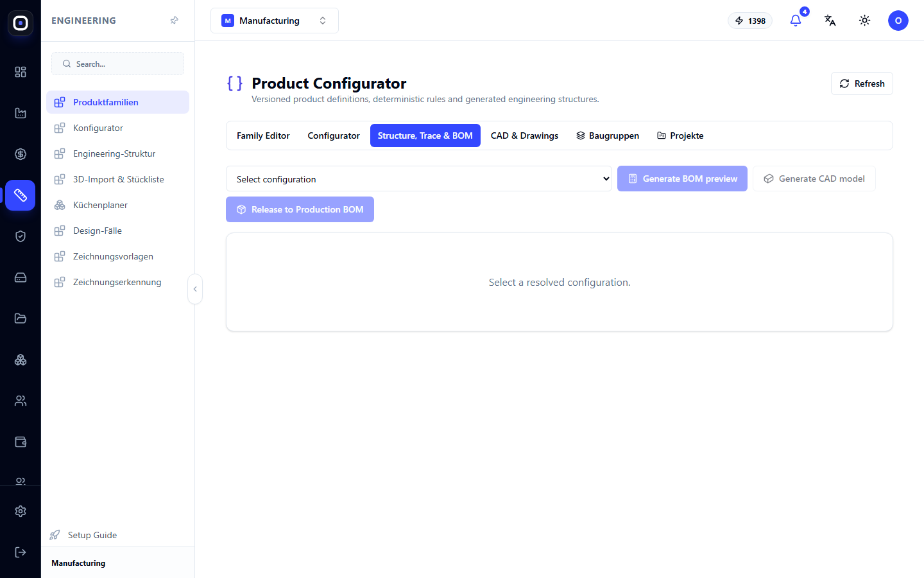Open the wallet icon in left rail
The image size is (924, 578).
coord(21,442)
